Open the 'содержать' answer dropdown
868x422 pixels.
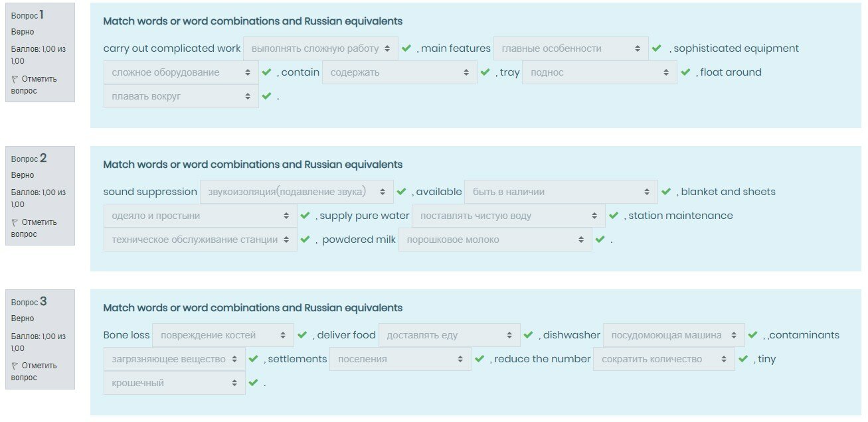(399, 72)
